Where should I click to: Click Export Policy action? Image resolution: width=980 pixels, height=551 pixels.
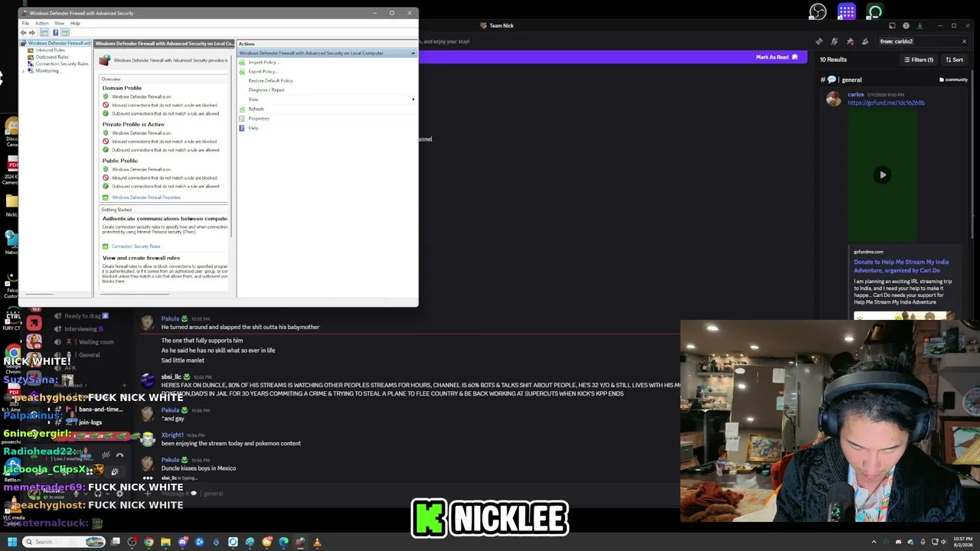[x=263, y=71]
